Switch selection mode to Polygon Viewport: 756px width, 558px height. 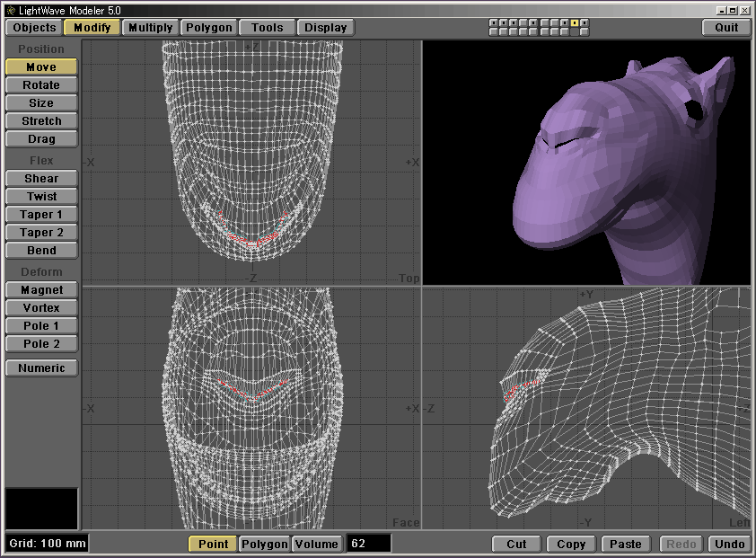pyautogui.click(x=265, y=544)
